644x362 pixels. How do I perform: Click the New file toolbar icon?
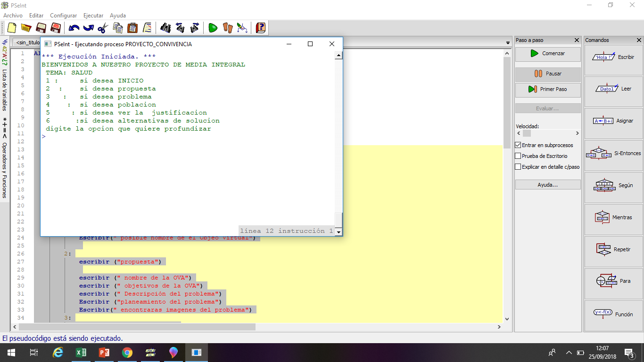[12, 28]
